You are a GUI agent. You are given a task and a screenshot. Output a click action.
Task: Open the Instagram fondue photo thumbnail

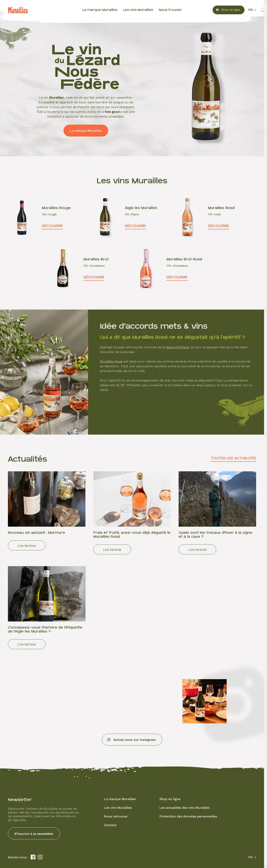point(205,701)
